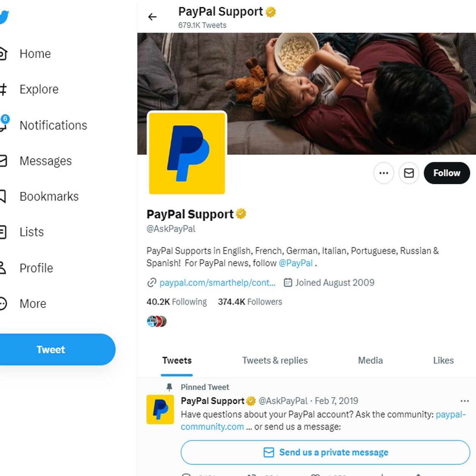Viewport: 476px width, 476px height.
Task: Open the pinned tweet's three-dot menu
Action: (x=464, y=401)
